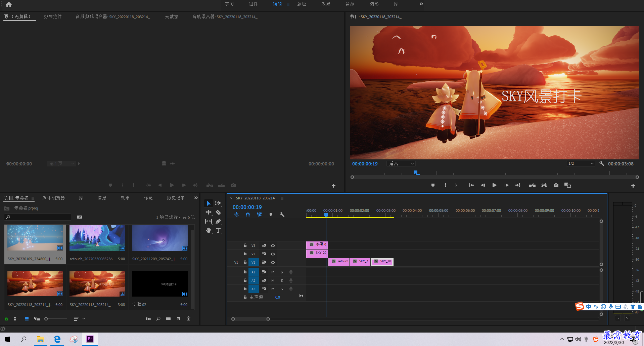The width and height of the screenshot is (644, 346).
Task: Switch Project panel to icon view
Action: tap(27, 319)
